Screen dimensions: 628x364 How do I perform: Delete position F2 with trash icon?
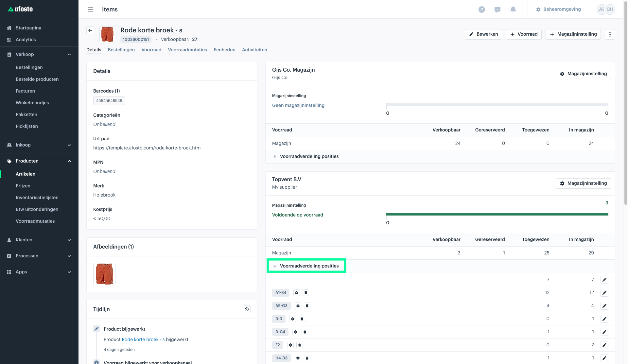300,345
